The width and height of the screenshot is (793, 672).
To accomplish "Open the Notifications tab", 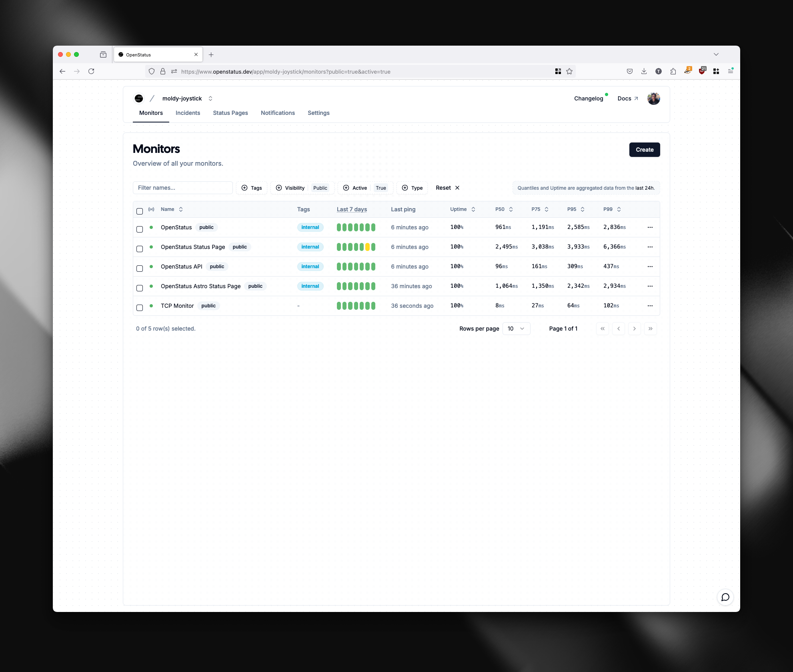I will pos(278,113).
